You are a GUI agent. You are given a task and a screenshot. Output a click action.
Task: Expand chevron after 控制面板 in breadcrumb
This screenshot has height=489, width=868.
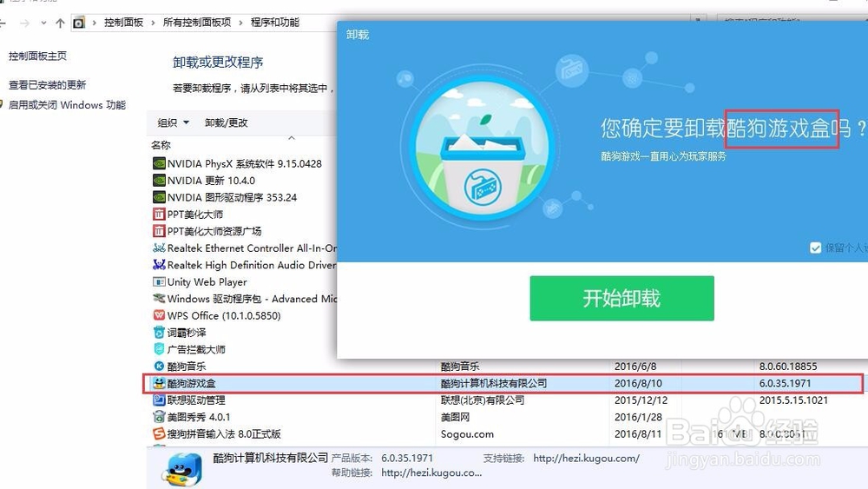(x=154, y=23)
